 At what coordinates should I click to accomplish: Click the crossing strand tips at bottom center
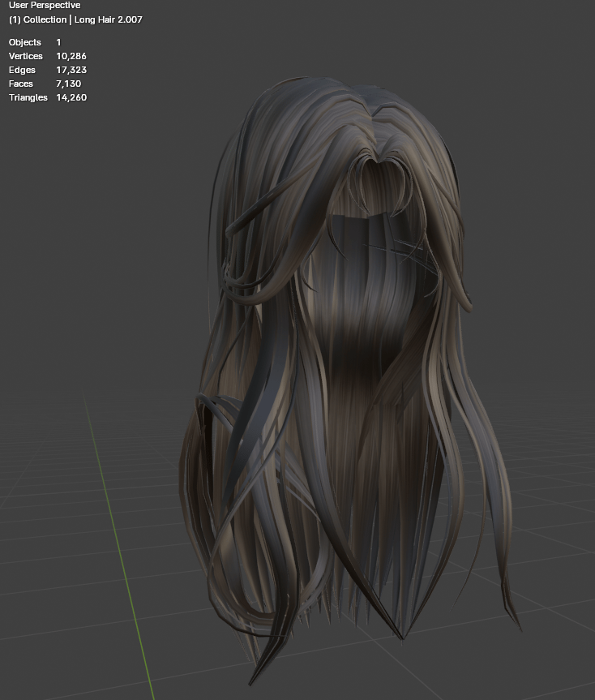tap(402, 636)
